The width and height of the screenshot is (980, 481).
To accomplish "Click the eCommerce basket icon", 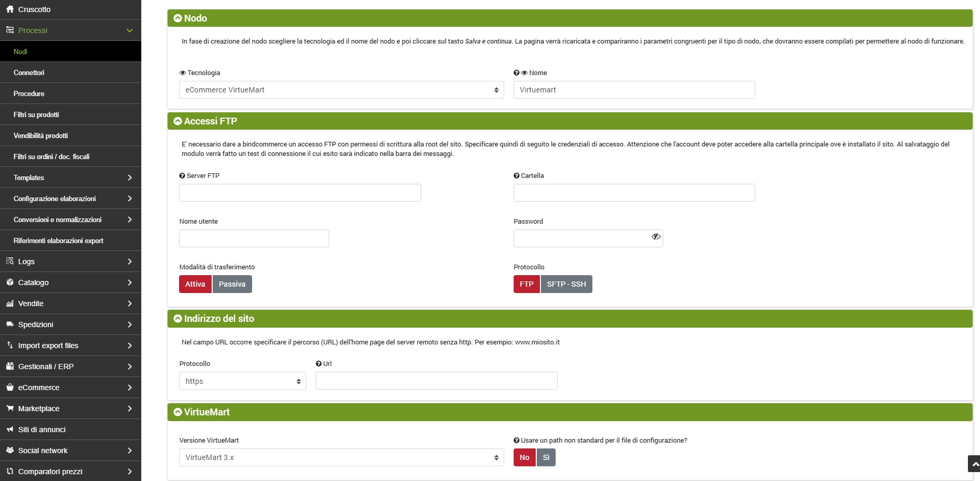I will (10, 387).
